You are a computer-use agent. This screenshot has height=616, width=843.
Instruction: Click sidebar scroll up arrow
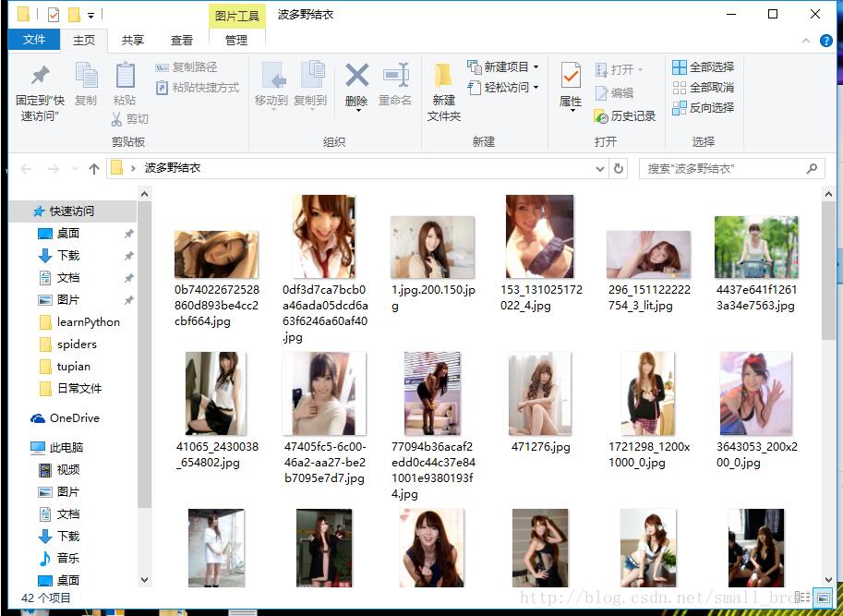coord(144,194)
